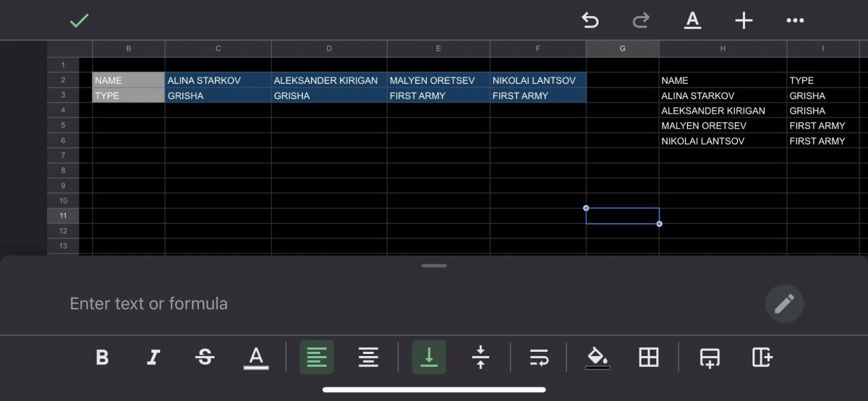Vertically center the cell content
868x401 pixels.
point(480,357)
